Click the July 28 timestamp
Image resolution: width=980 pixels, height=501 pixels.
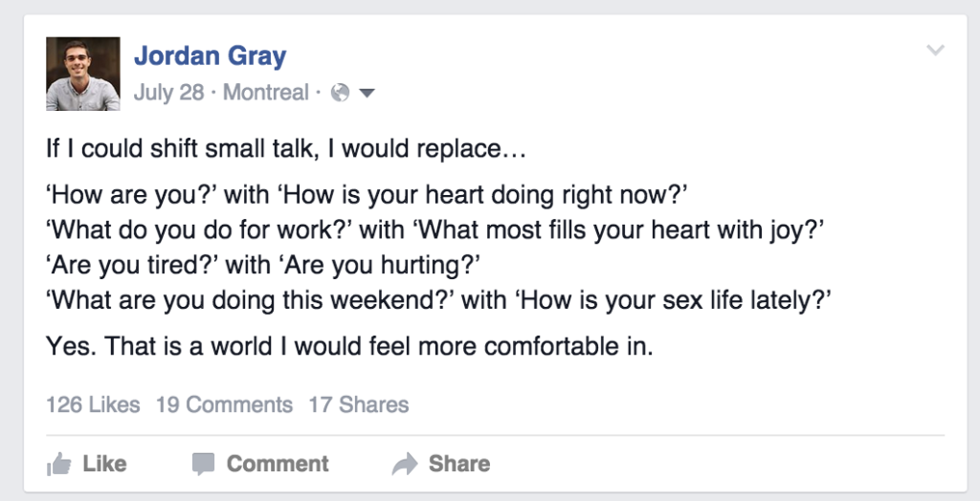click(x=169, y=94)
